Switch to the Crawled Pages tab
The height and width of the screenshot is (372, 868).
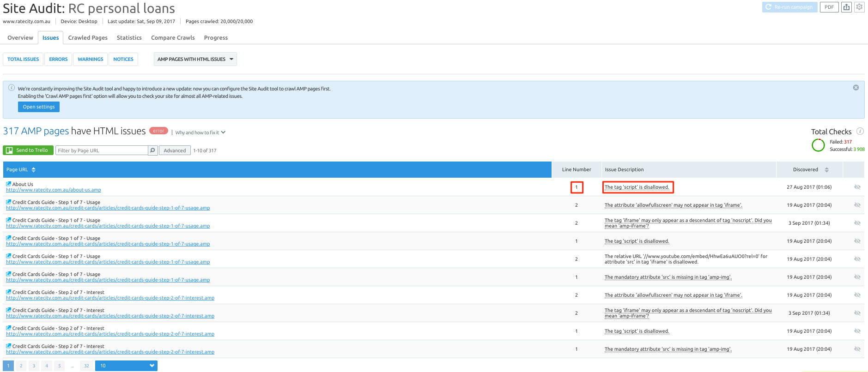tap(88, 38)
